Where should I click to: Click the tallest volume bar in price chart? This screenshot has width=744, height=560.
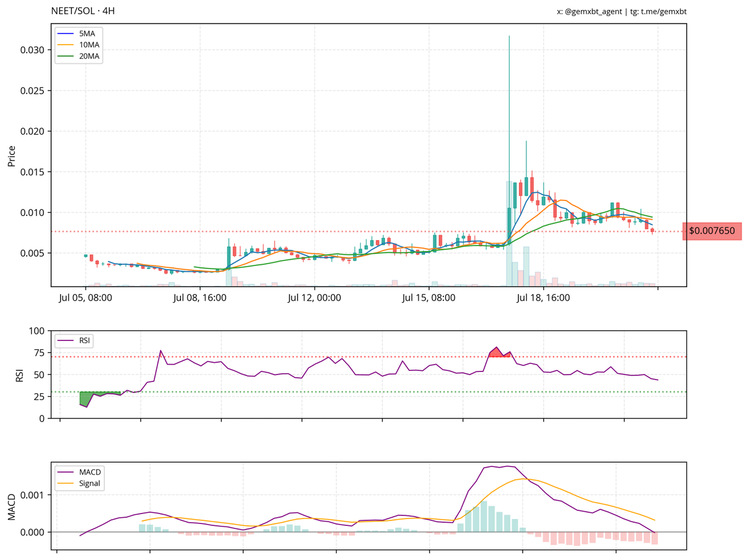[x=509, y=233]
